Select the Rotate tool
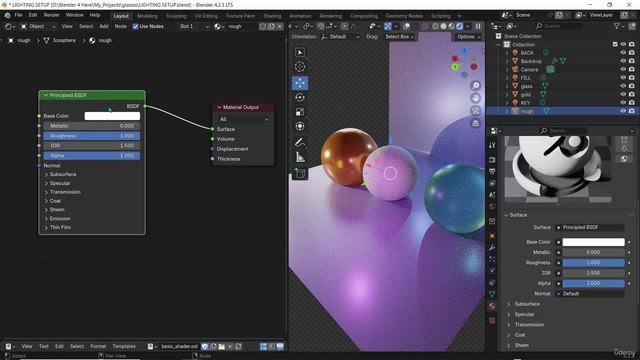 [300, 97]
